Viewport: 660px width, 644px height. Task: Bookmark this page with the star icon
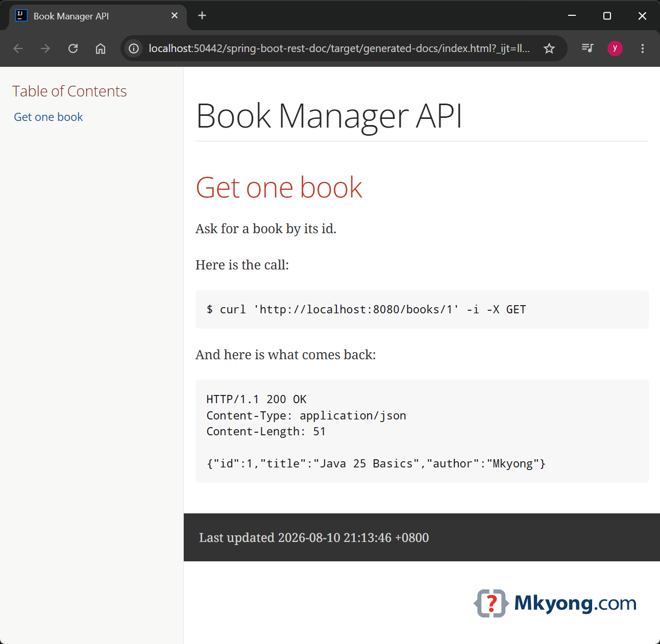click(x=549, y=48)
